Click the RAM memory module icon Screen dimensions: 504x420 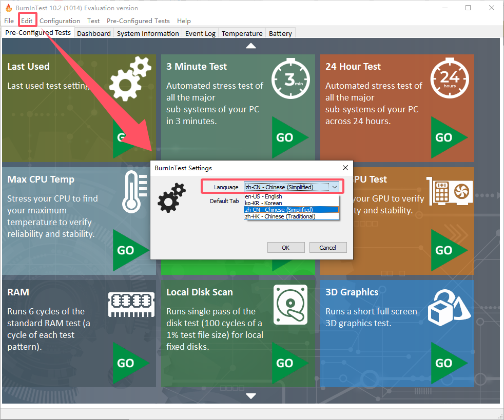pyautogui.click(x=131, y=304)
